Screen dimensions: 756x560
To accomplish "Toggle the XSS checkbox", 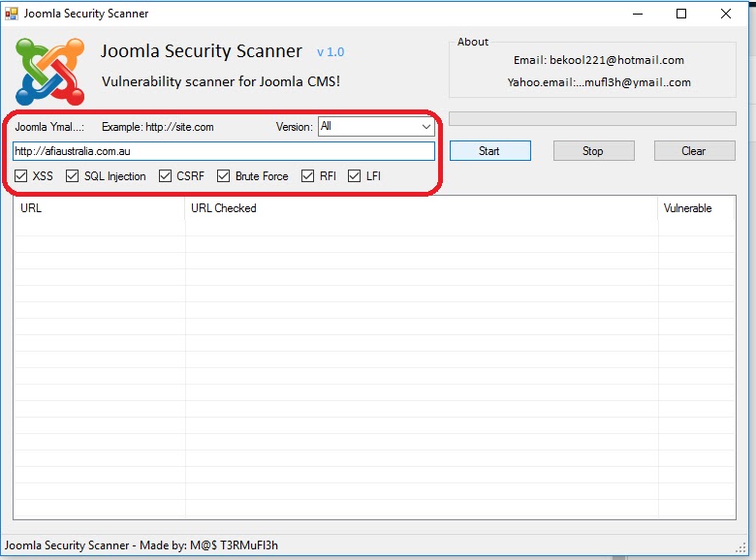I will coord(20,176).
